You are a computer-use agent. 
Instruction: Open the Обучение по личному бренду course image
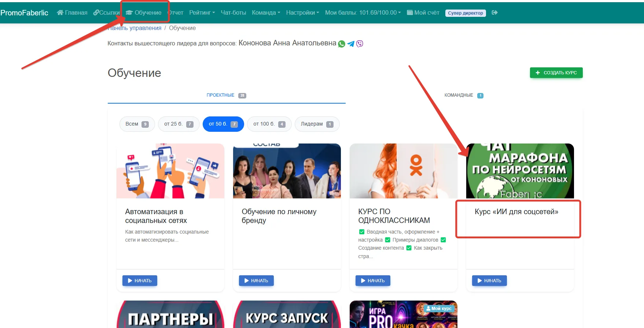287,171
